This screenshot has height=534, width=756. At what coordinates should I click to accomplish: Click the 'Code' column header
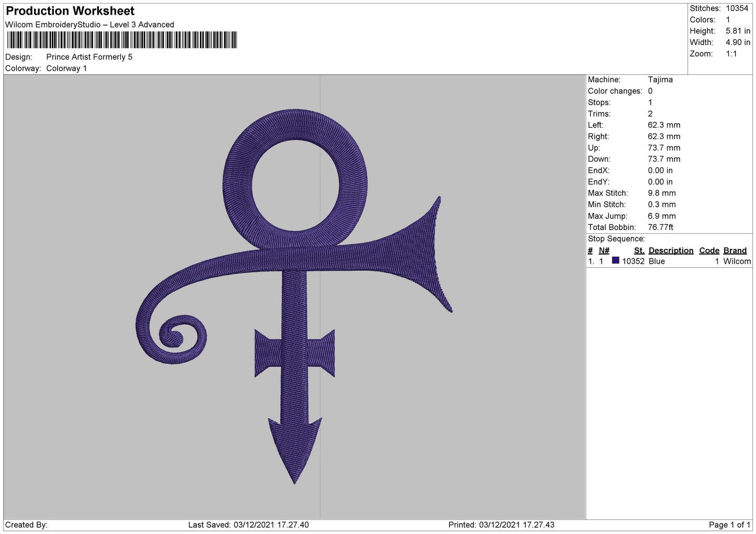tap(709, 251)
